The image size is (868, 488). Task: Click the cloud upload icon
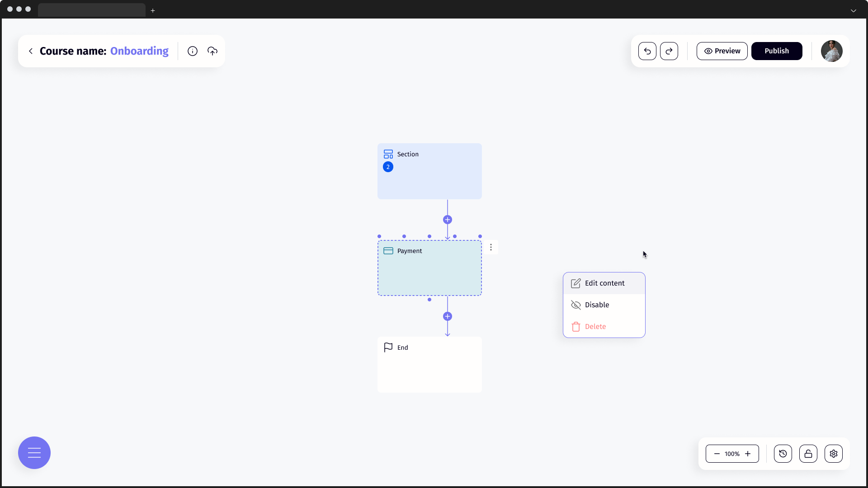[x=212, y=51]
